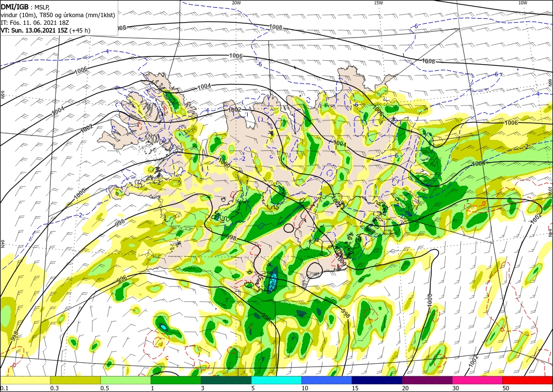Screen dimensions: 553x392
Task: Select the red 50+ legend swatch
Action: click(528, 380)
